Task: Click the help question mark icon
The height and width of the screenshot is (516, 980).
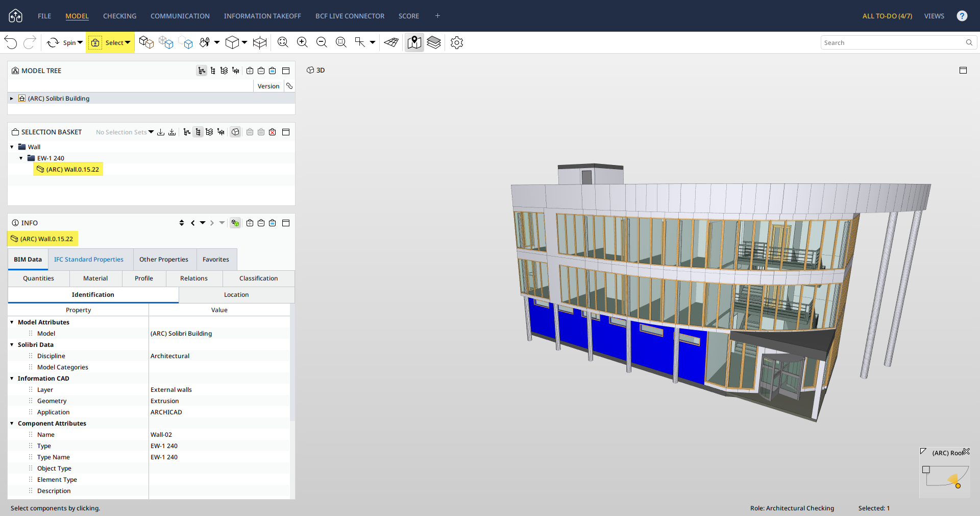Action: click(962, 16)
